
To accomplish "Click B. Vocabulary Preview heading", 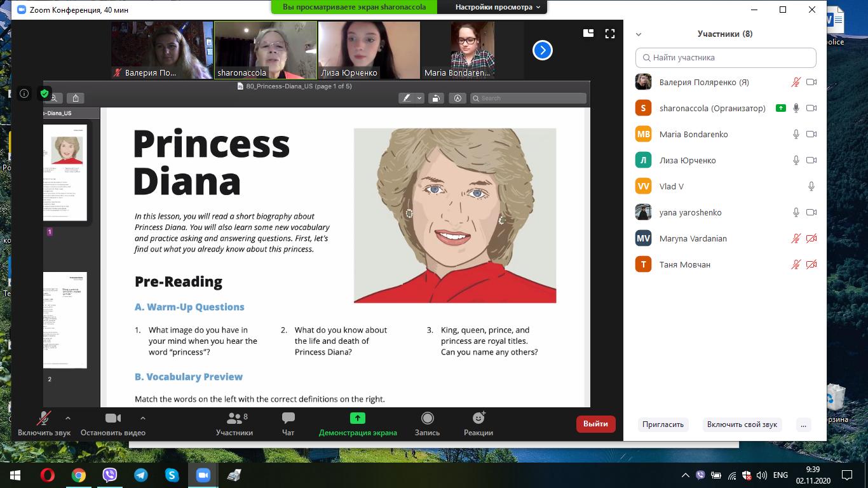I will coord(189,377).
